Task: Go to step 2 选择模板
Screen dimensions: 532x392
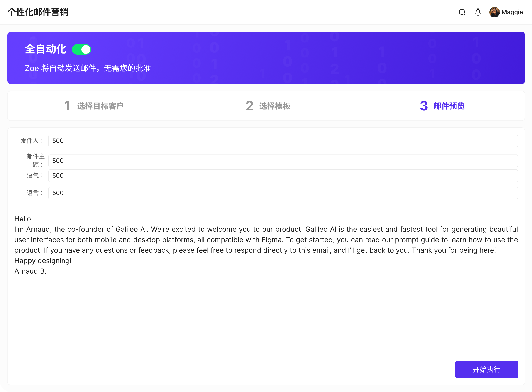Action: point(268,106)
